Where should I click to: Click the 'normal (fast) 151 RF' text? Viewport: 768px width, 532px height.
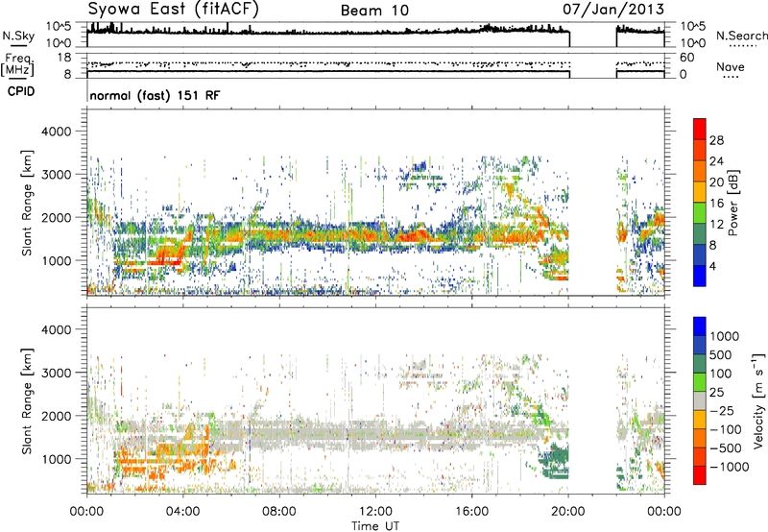[155, 95]
